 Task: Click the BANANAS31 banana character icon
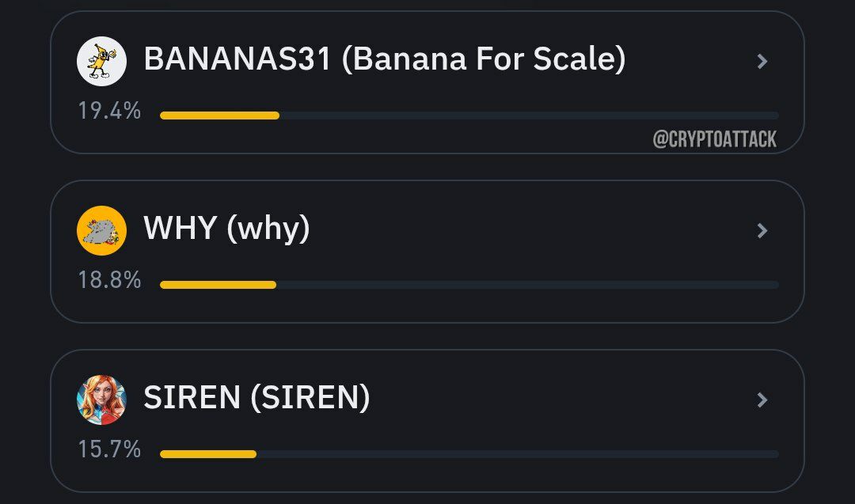[x=101, y=61]
